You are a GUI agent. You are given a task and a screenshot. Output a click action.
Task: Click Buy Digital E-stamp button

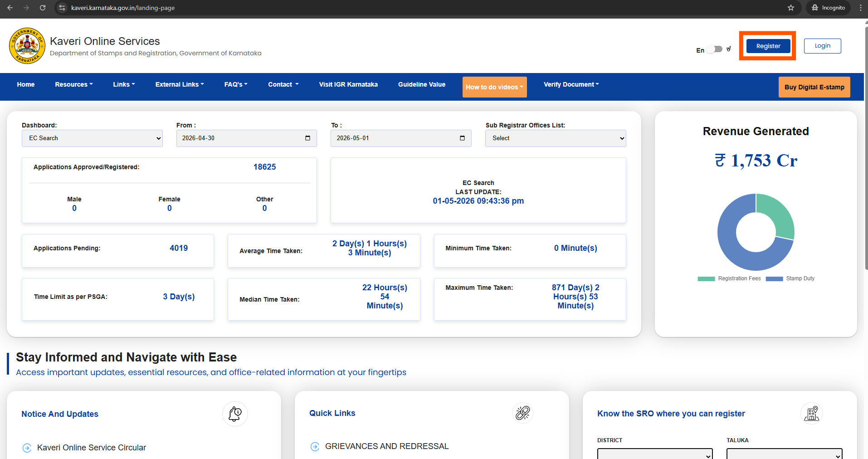click(x=814, y=87)
